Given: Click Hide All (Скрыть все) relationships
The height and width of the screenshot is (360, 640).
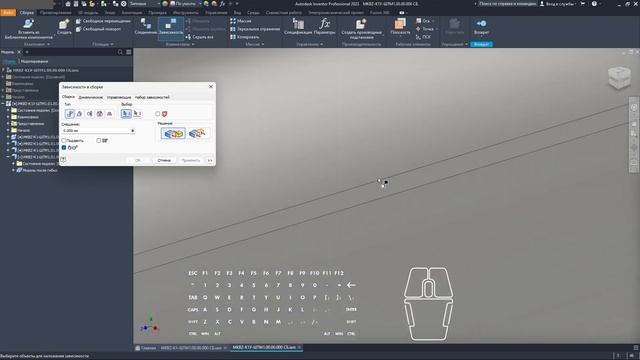Looking at the screenshot, I should 199,37.
